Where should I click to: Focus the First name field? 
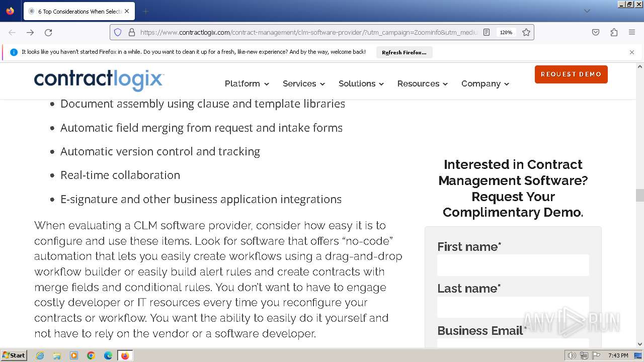click(513, 265)
